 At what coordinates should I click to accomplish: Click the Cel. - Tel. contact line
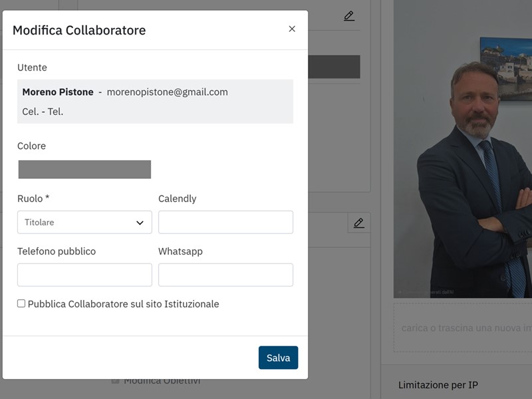click(x=43, y=112)
